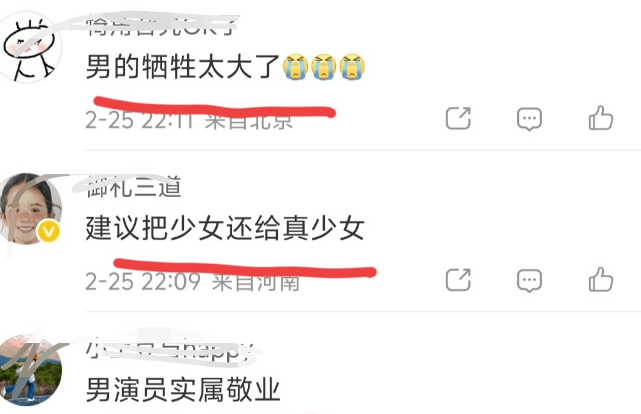Viewport: 641px width, 414px height.
Task: Tap the timestamp 2-25 22:09 来自河南
Action: tap(192, 282)
